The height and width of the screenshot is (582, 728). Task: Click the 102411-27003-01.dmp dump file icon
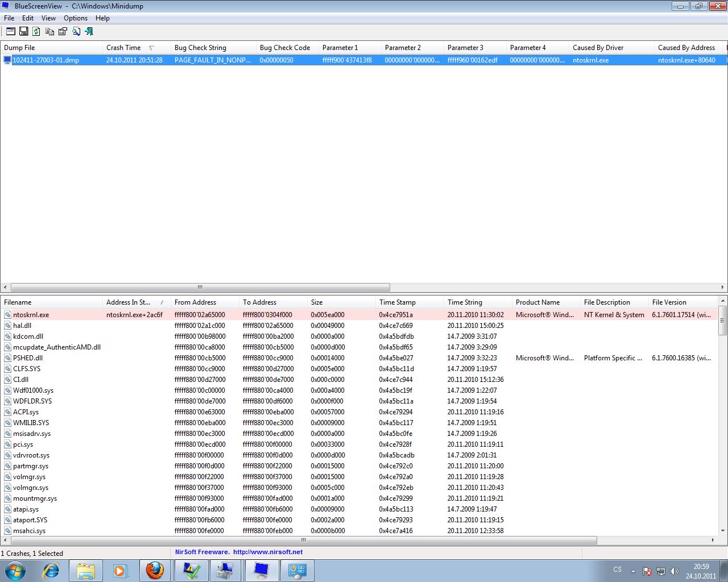click(7, 60)
